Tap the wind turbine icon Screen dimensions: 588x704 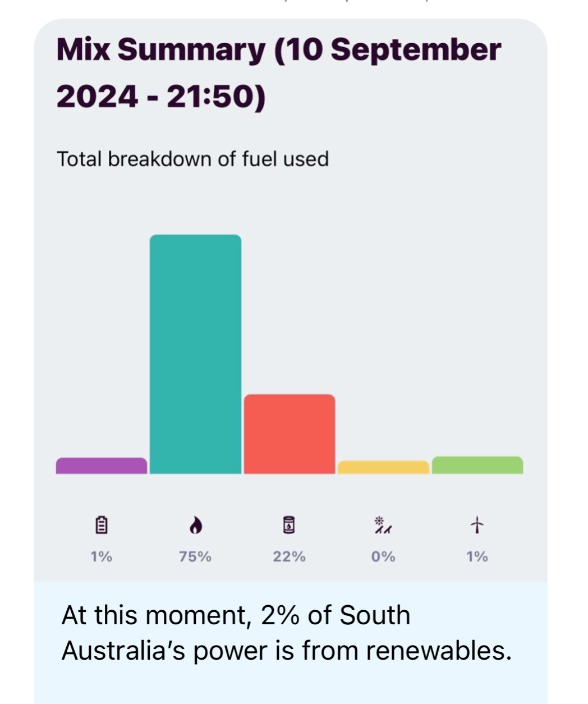[477, 525]
